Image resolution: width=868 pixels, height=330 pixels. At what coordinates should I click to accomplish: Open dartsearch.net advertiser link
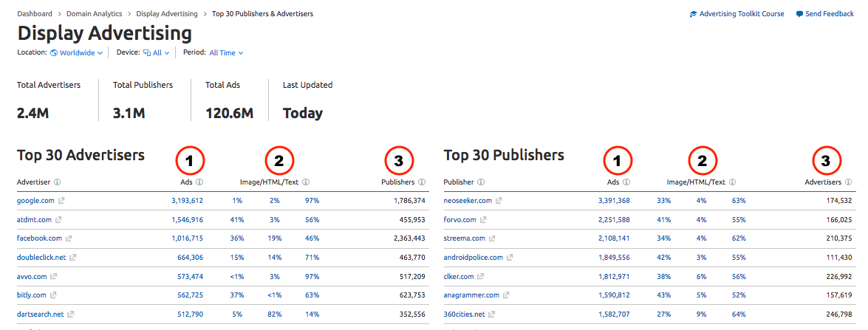(41, 314)
